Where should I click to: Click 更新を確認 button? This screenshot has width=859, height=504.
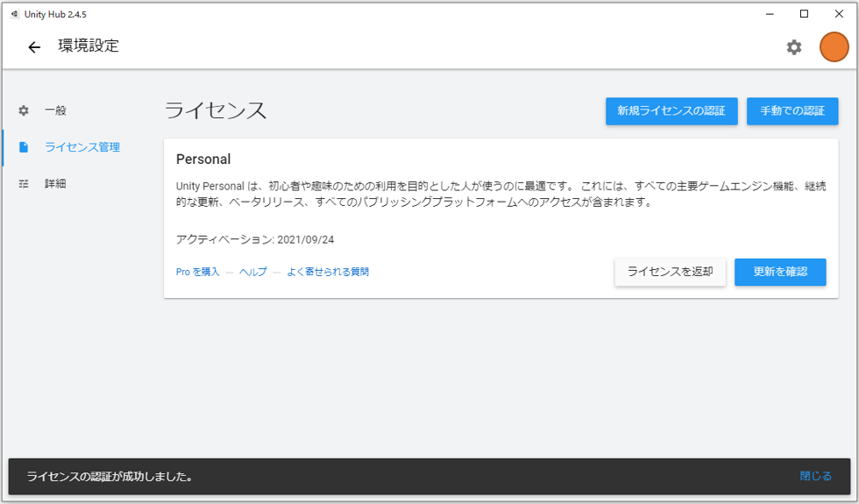pos(780,273)
